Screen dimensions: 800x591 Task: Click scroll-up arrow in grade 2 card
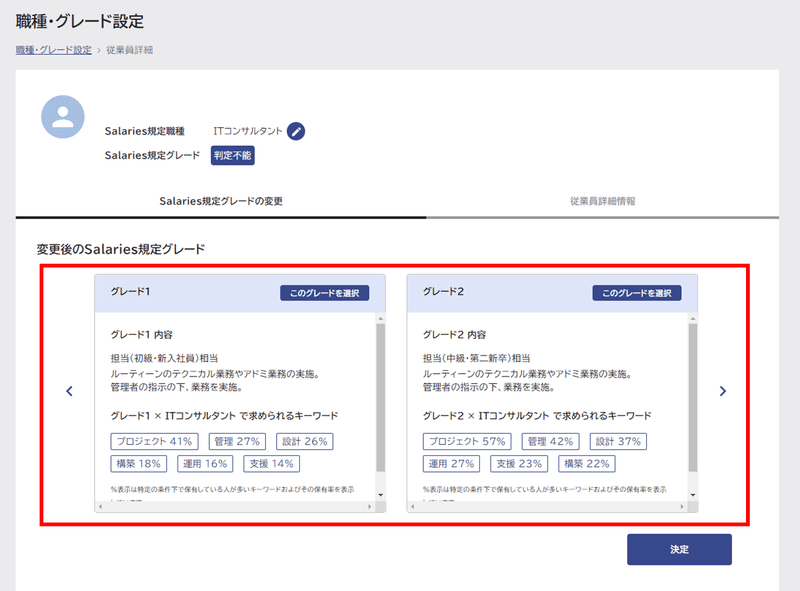coord(693,318)
